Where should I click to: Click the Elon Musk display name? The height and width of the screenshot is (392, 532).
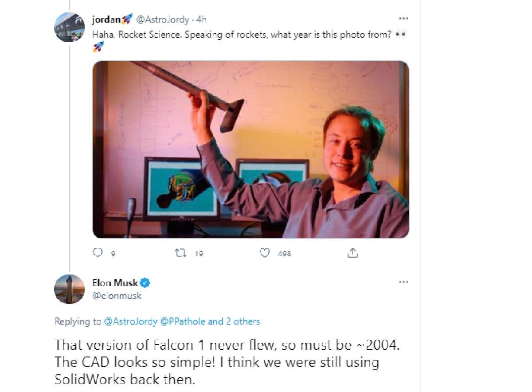[x=115, y=283]
